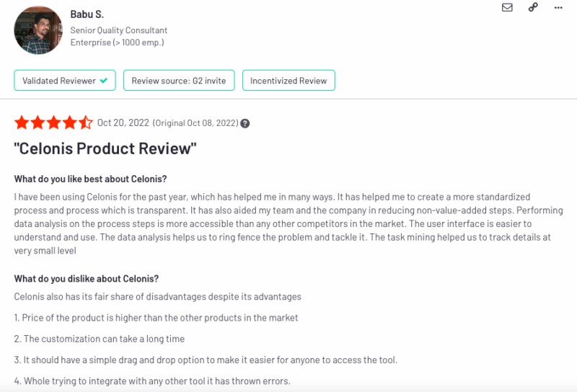
Task: Click the Incentivized Review badge
Action: 288,80
